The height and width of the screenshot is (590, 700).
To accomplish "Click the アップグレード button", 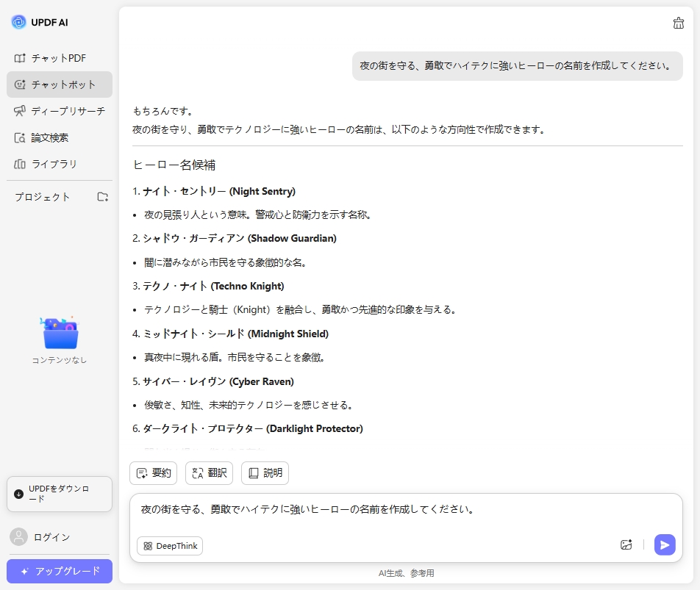I will point(60,572).
